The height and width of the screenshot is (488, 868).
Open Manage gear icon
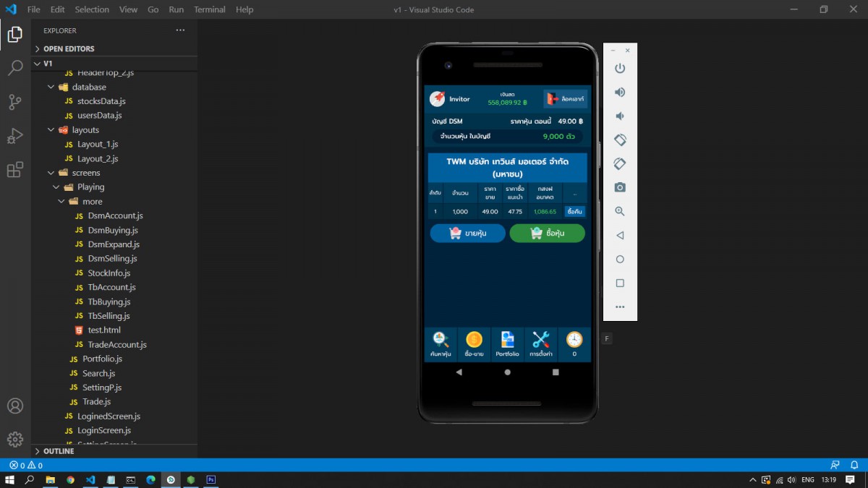pyautogui.click(x=15, y=439)
